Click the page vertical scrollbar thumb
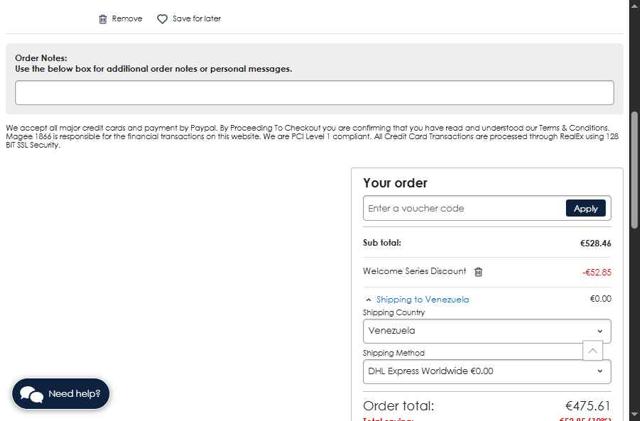Viewport: 640px width, 421px height. [x=634, y=169]
